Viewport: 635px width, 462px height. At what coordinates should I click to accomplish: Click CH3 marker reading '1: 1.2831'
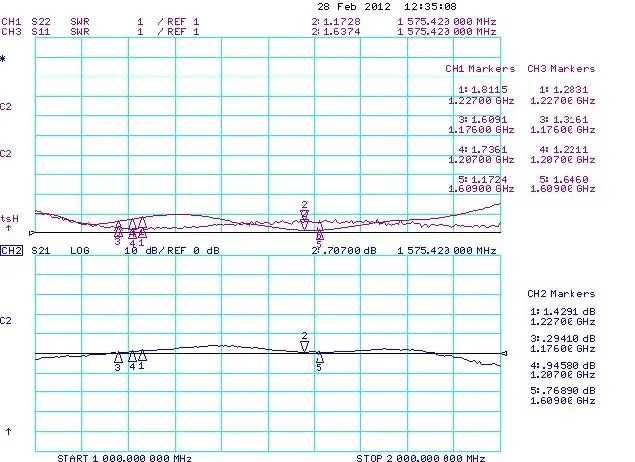tap(564, 89)
